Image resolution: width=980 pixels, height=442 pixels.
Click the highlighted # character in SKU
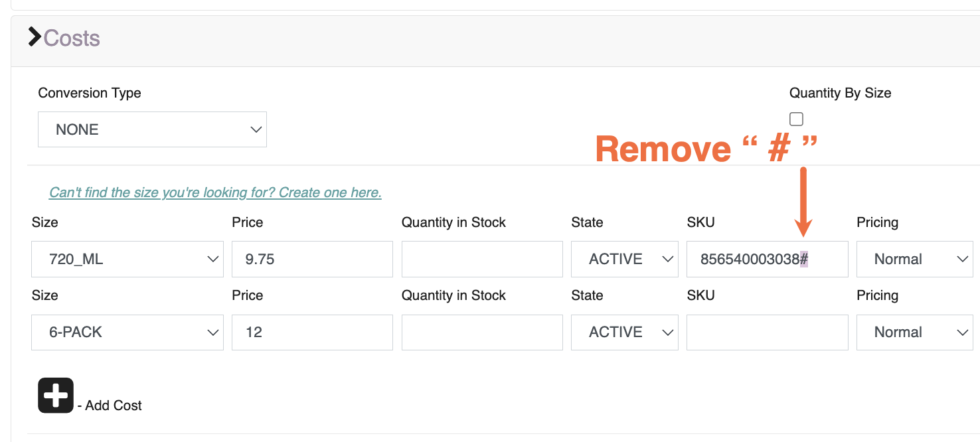point(804,259)
